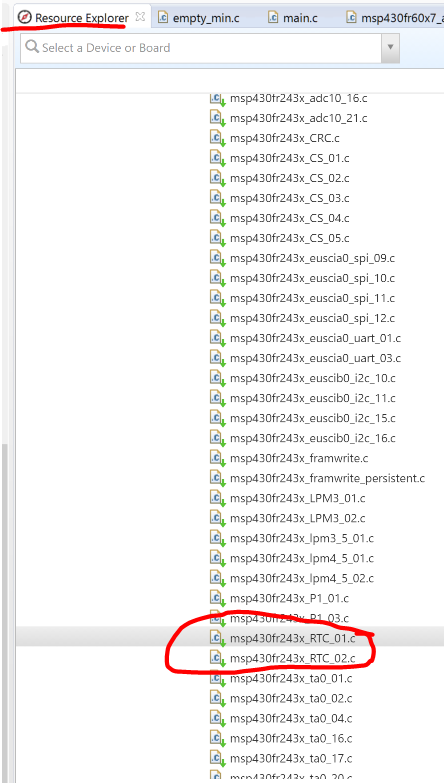Click the icon beside msp430fr243x_CS_01.c

pos(217,159)
